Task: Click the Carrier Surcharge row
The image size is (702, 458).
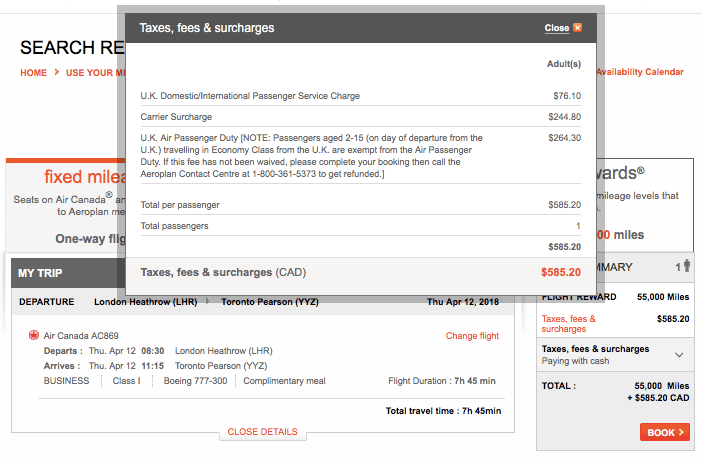Action: click(x=360, y=117)
